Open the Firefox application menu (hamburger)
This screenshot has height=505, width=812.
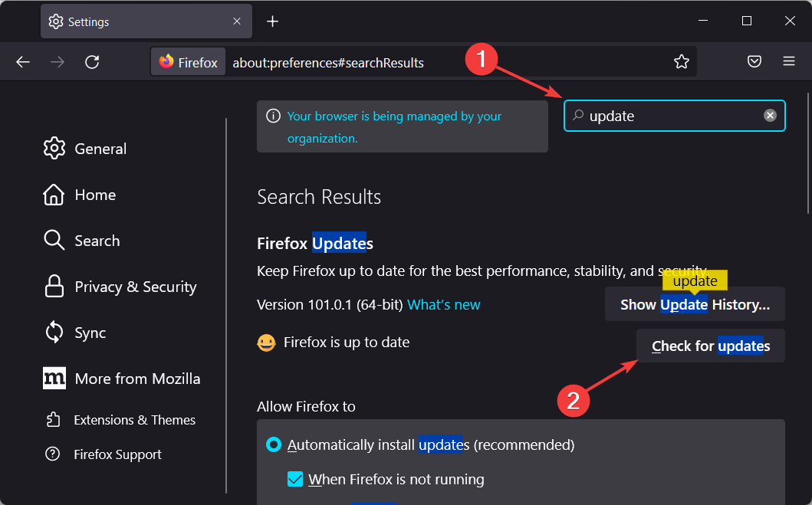(x=789, y=61)
